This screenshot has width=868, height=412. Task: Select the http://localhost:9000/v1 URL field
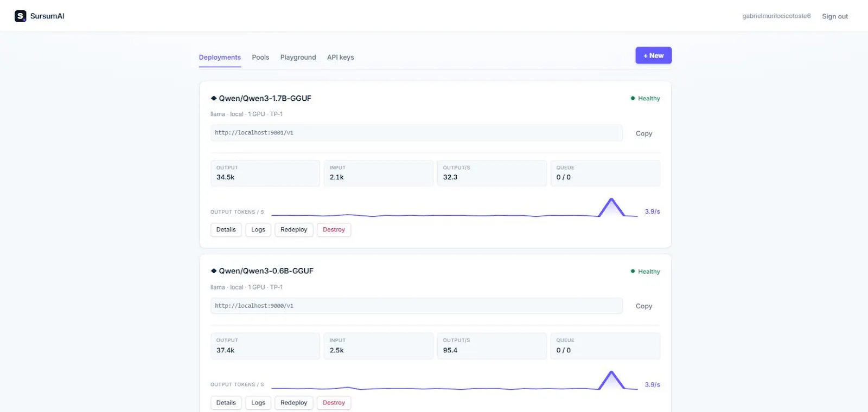[417, 306]
